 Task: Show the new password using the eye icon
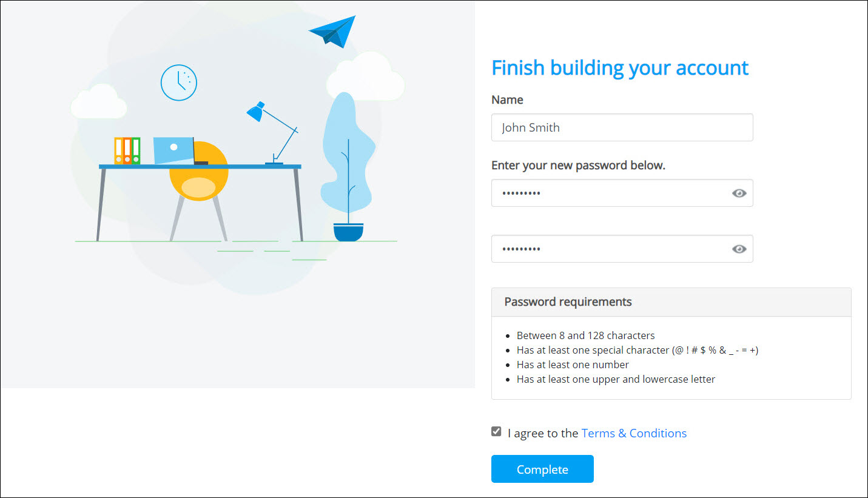click(x=739, y=193)
